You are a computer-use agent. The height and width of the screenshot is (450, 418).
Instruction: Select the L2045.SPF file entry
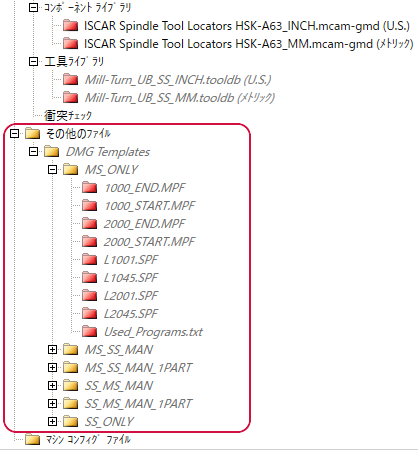point(131,314)
